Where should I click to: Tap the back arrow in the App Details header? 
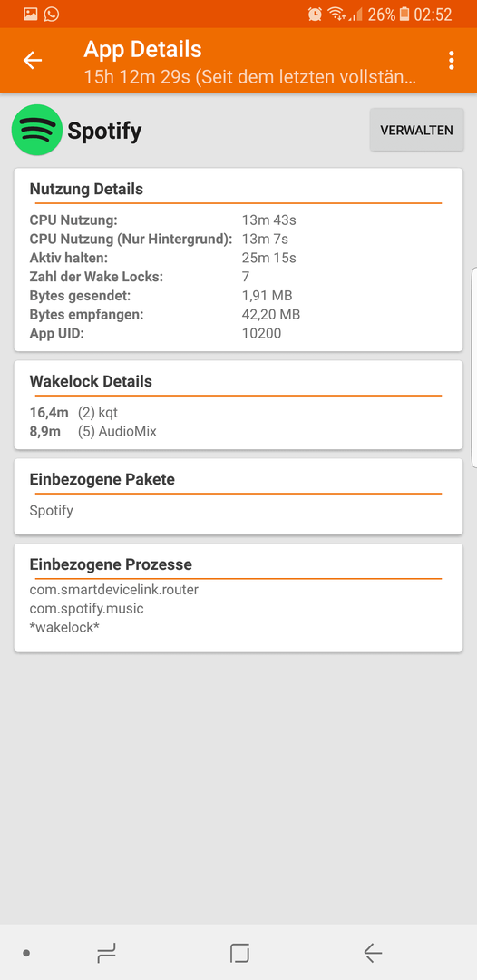point(33,60)
